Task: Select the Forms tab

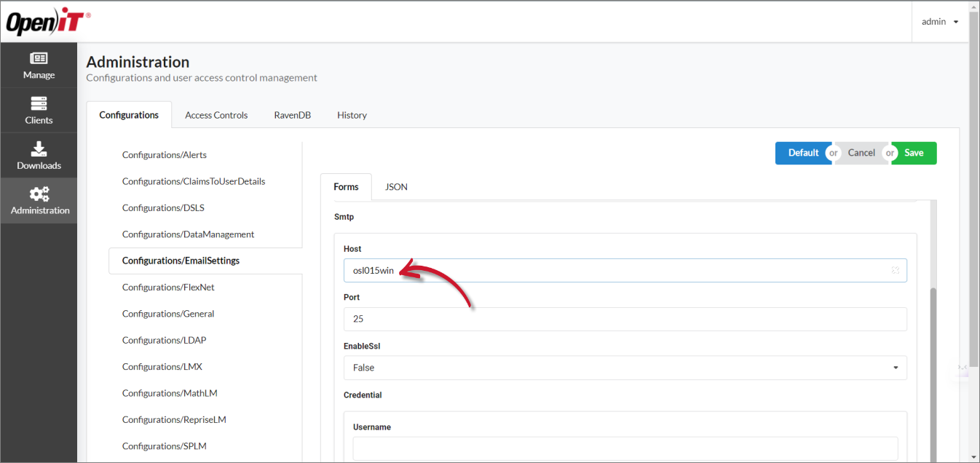Action: [346, 187]
